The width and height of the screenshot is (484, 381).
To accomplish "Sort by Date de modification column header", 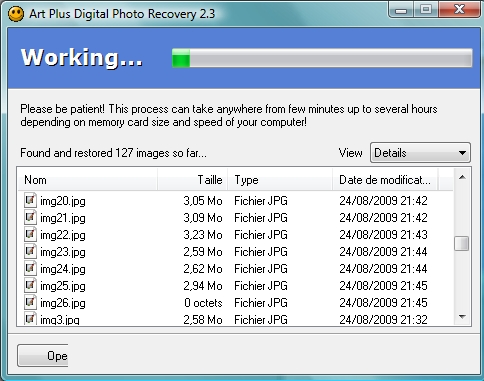I will pyautogui.click(x=385, y=180).
